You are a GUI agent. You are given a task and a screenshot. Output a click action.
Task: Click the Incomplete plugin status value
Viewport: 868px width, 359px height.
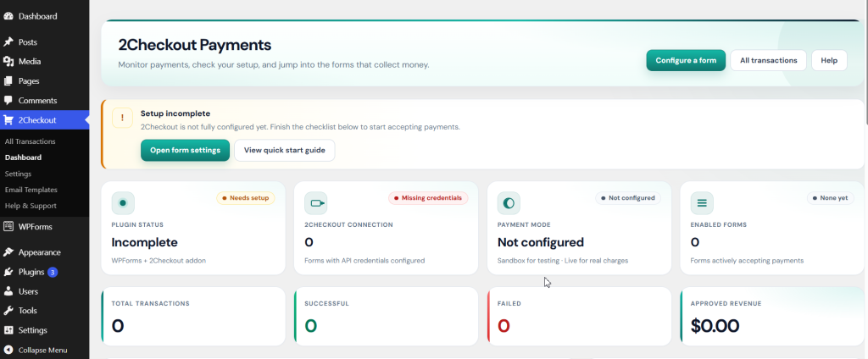click(144, 242)
